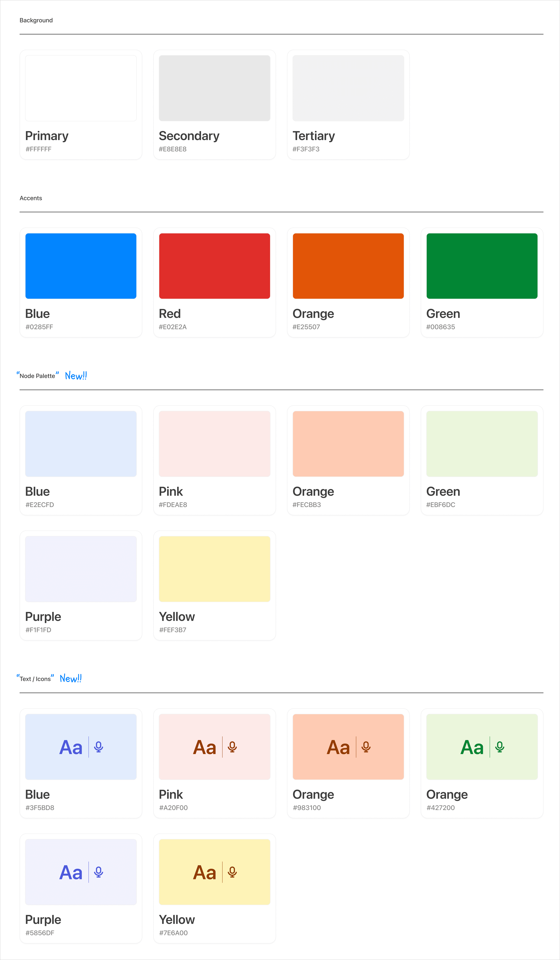Viewport: 560px width, 960px height.
Task: Click microphone icon in Purple text card
Action: 99,872
